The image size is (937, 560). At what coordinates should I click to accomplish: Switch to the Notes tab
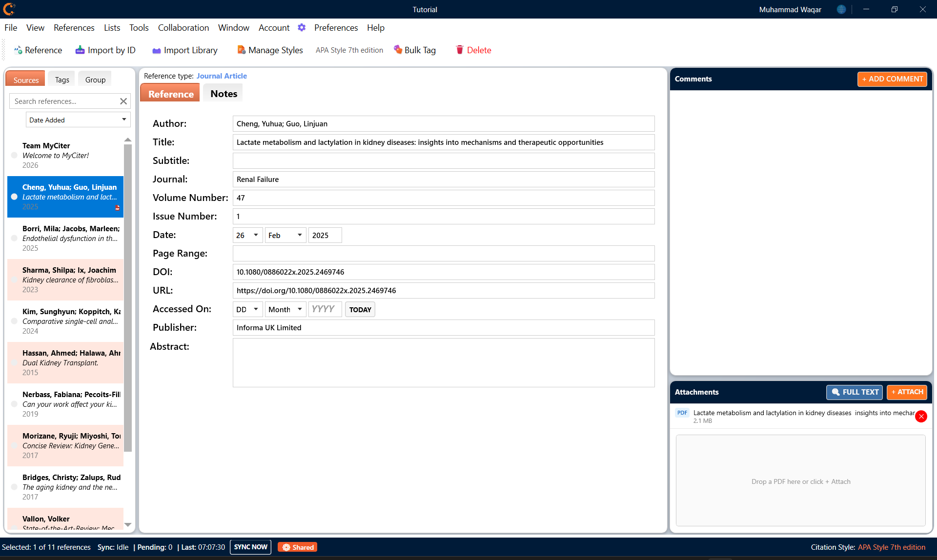(224, 93)
